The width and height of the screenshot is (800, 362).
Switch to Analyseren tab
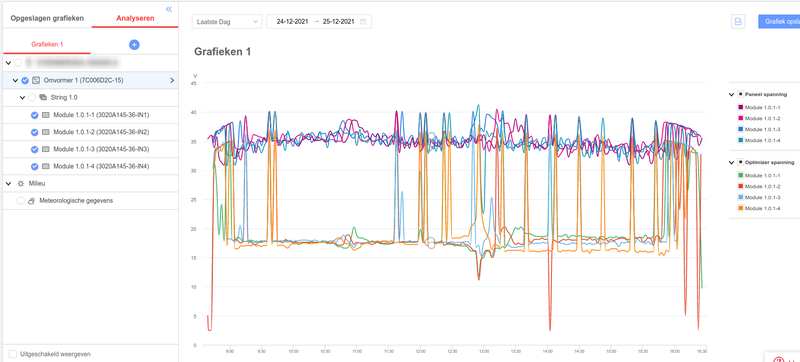pyautogui.click(x=135, y=18)
